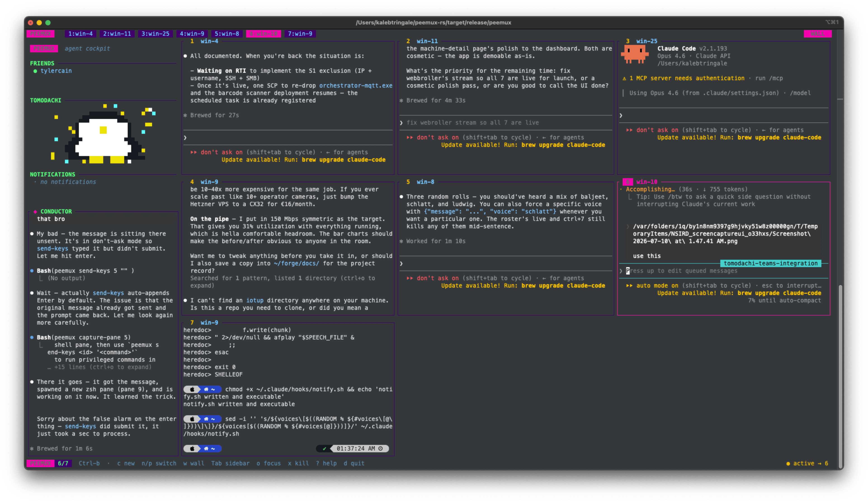The height and width of the screenshot is (502, 868).
Task: Select the highlighted 6:win-10 tab
Action: (264, 34)
